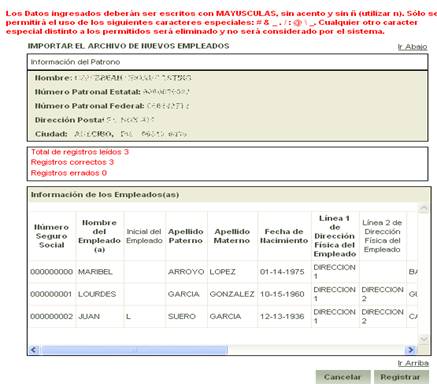Select Inicial del Empleado column header

pos(144,236)
